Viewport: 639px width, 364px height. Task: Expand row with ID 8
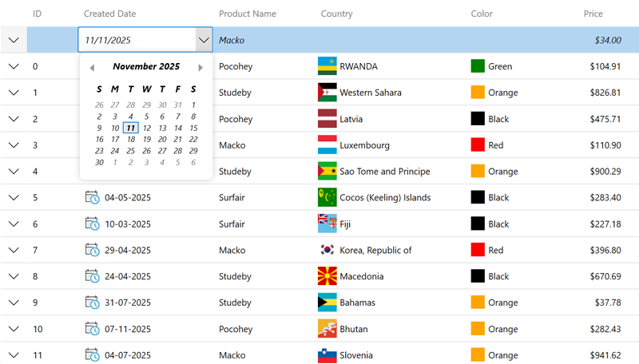coord(14,276)
